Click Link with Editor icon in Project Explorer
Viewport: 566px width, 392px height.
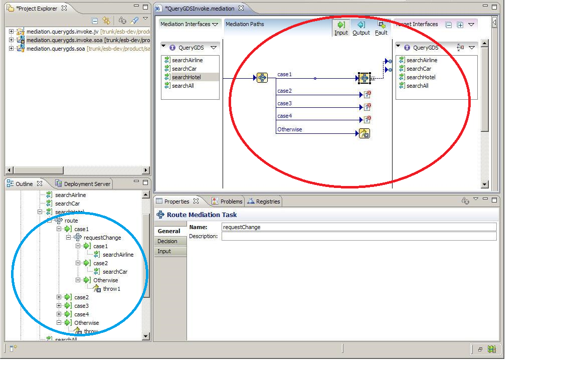106,21
